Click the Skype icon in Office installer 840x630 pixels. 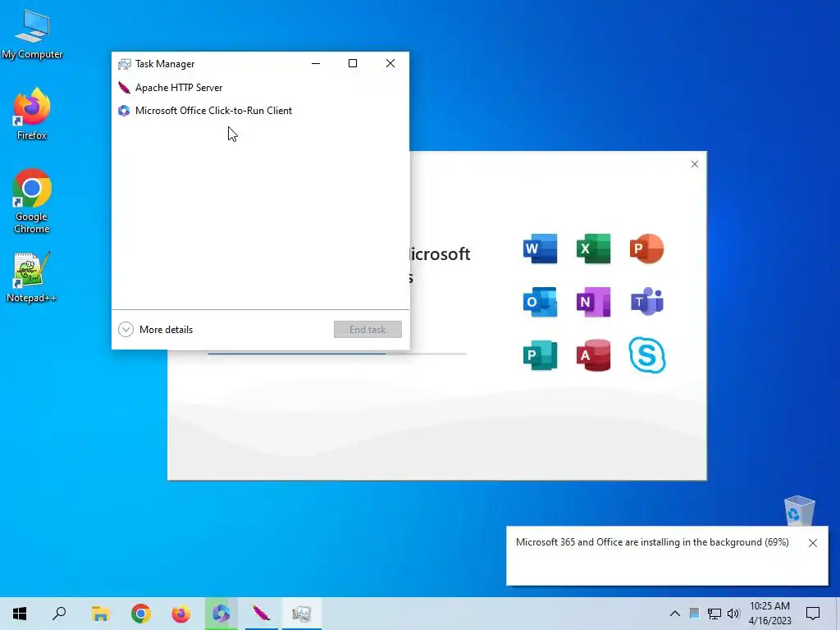click(x=647, y=355)
